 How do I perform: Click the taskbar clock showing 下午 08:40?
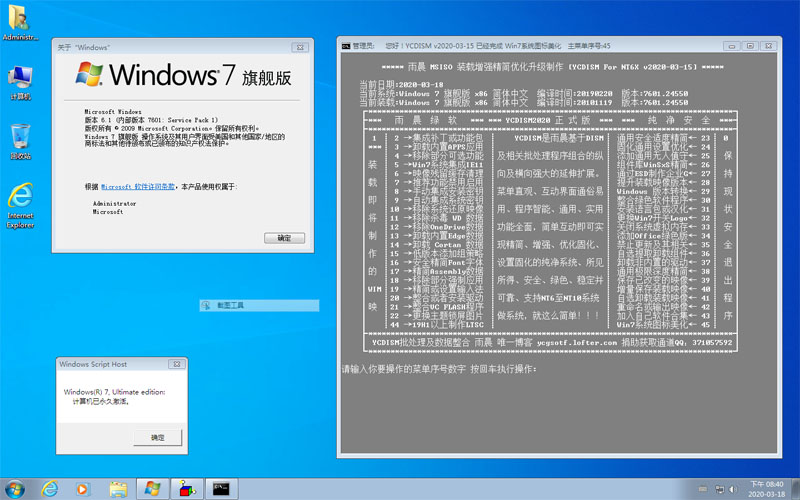(x=766, y=489)
